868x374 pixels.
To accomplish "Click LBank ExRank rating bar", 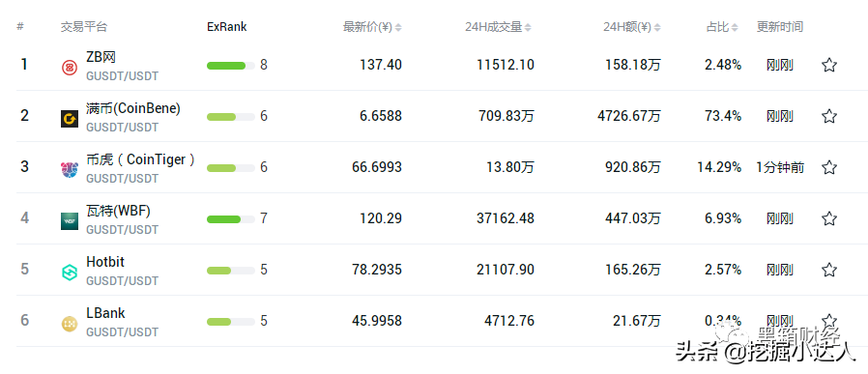I will point(231,322).
